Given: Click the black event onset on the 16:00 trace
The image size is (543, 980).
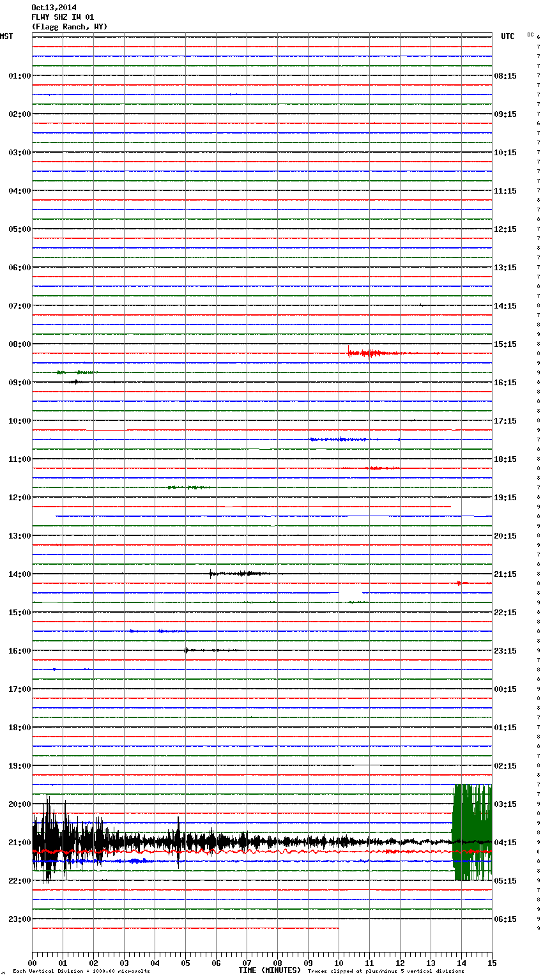Looking at the screenshot, I should [186, 650].
